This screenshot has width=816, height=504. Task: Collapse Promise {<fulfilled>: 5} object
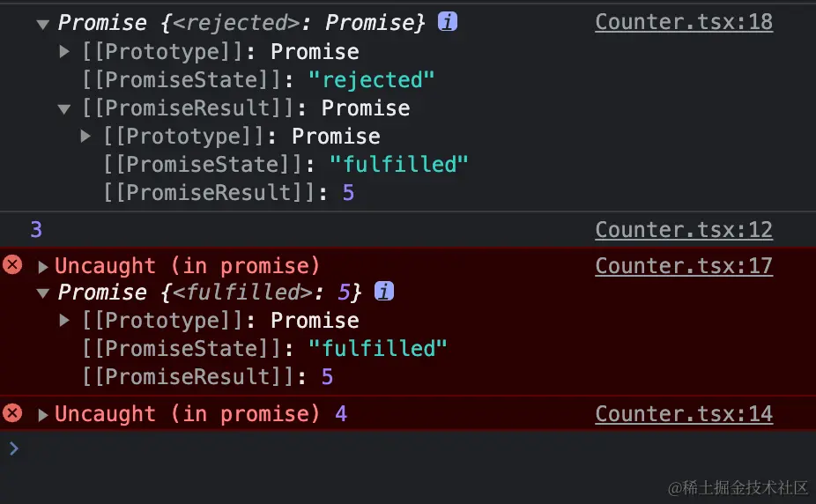click(x=43, y=293)
